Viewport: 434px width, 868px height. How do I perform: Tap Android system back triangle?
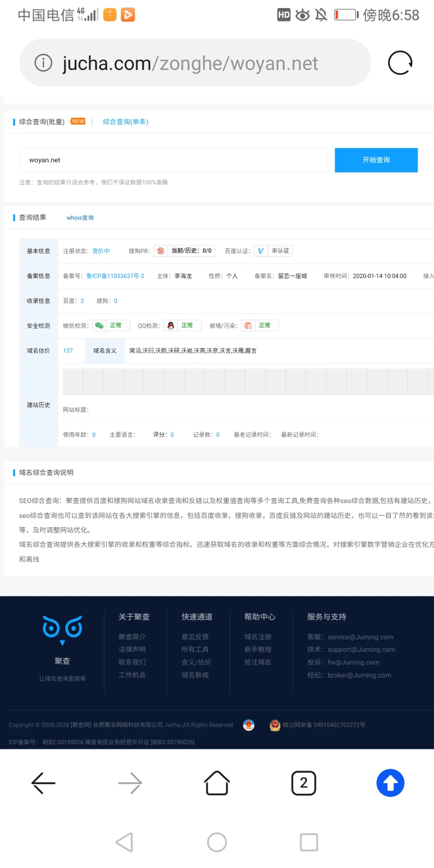tap(125, 842)
